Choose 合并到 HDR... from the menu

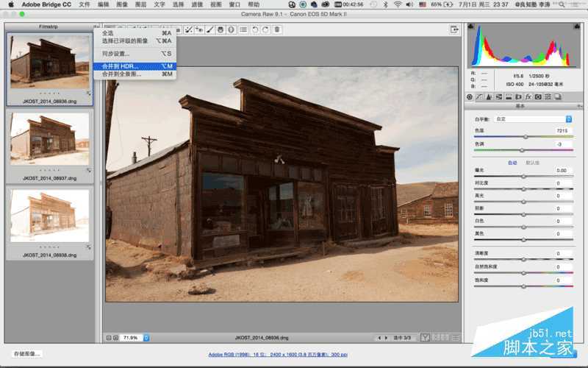click(120, 66)
